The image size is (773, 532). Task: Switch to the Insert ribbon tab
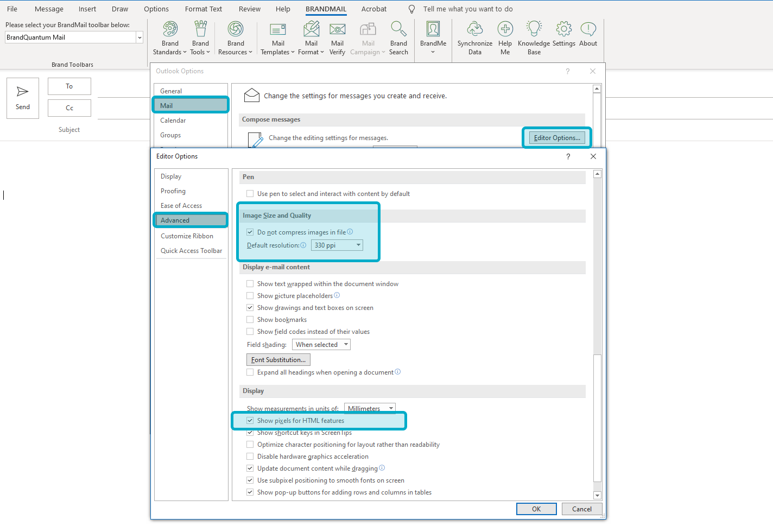click(87, 9)
